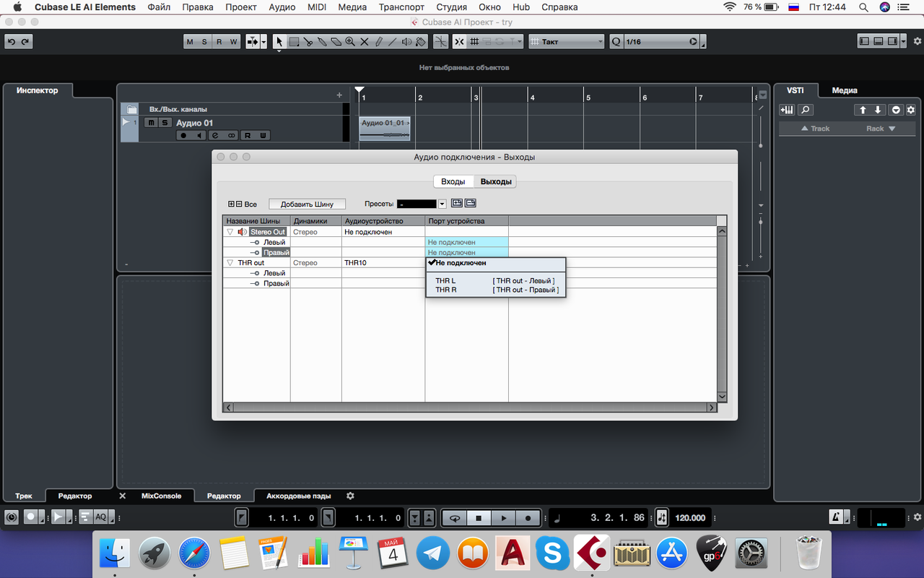The width and height of the screenshot is (924, 578).
Task: Collapse the THR out bus triangle
Action: coord(230,263)
